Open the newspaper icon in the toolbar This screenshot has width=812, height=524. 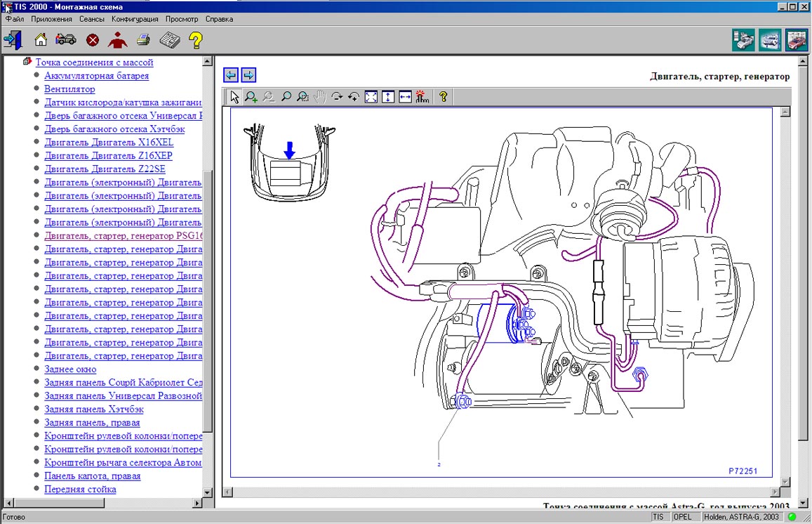coord(168,40)
